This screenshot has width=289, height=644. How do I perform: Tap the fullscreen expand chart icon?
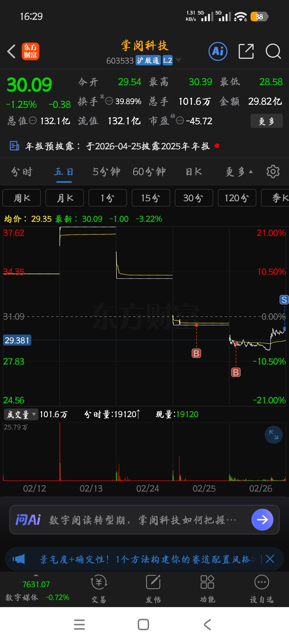(274, 435)
